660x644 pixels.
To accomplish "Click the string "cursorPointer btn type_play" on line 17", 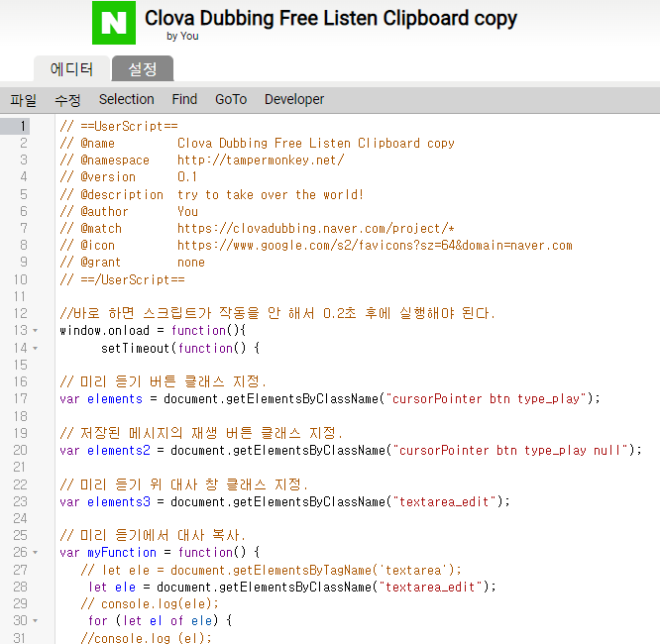I will [486, 398].
